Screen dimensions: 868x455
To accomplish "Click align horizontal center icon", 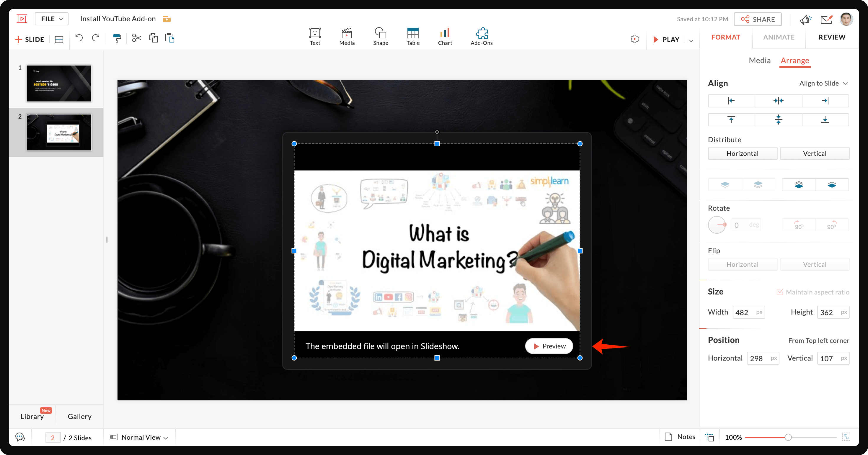I will (x=778, y=101).
